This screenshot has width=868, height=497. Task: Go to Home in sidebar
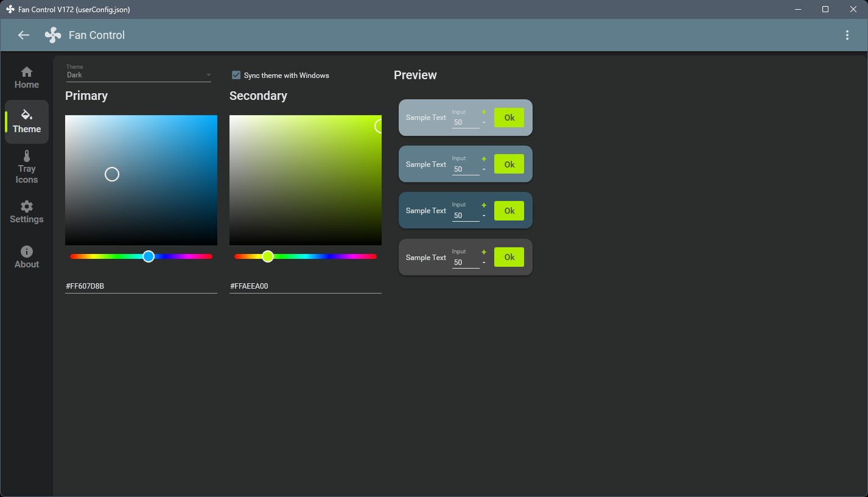pos(27,77)
